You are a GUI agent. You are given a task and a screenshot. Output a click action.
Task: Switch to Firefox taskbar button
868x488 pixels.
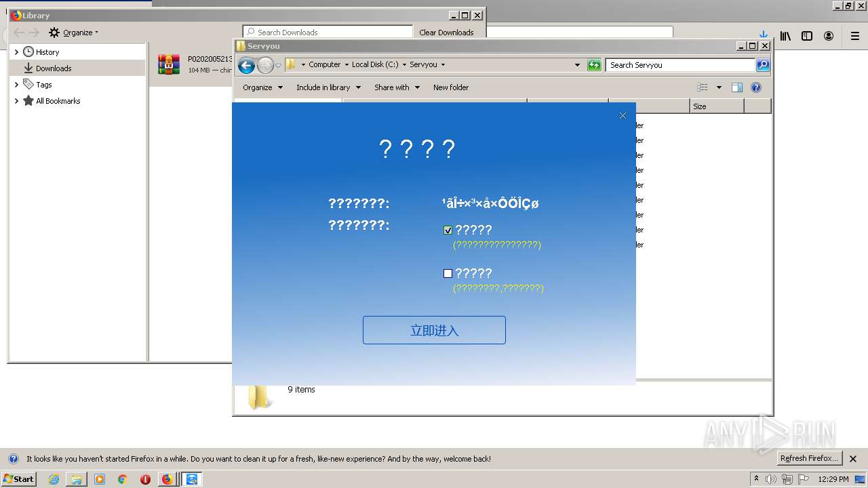167,479
